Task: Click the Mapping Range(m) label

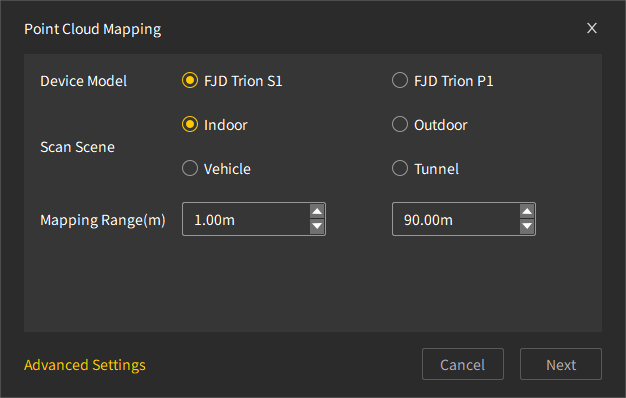Action: coord(103,220)
